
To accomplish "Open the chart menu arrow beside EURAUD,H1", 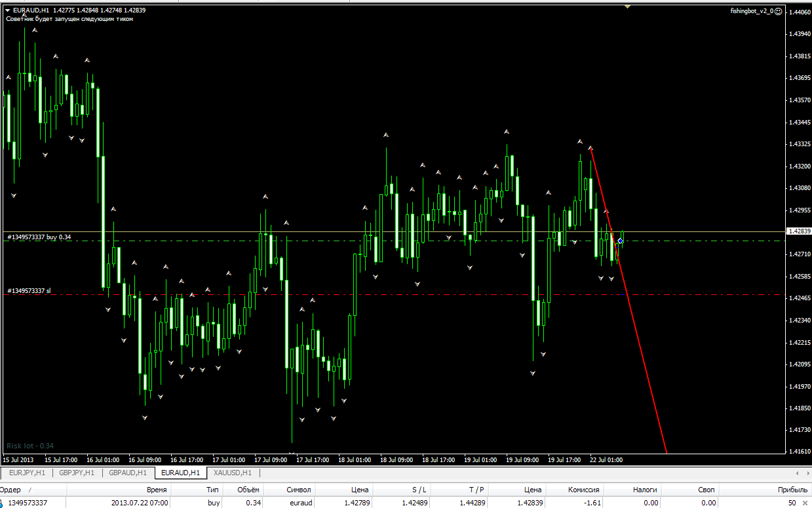I will click(x=9, y=10).
